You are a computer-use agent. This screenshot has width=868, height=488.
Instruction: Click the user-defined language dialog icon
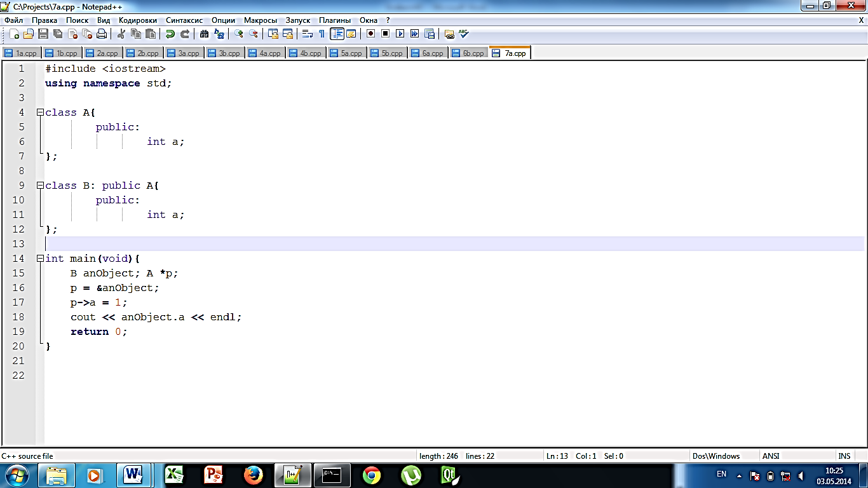[351, 34]
